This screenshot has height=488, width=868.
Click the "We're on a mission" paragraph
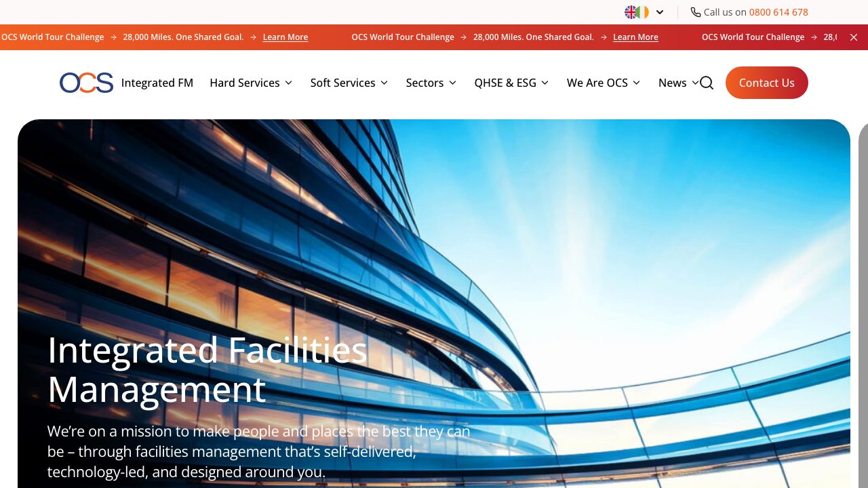tap(259, 451)
